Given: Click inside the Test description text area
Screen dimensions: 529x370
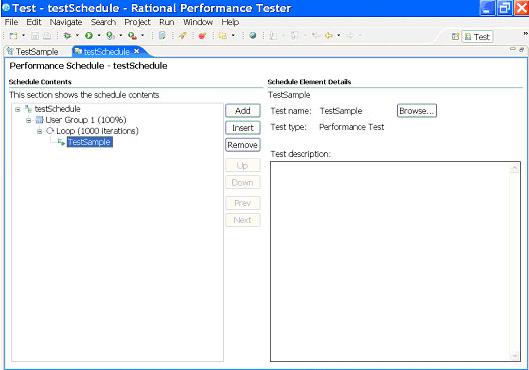Looking at the screenshot, I should pyautogui.click(x=395, y=261).
